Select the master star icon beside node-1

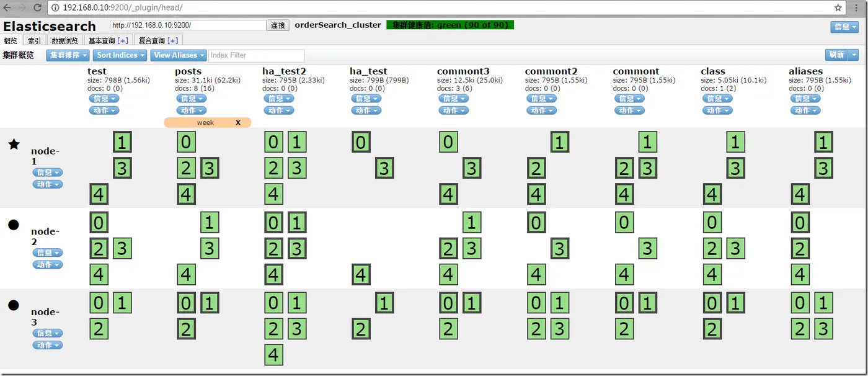(x=14, y=145)
